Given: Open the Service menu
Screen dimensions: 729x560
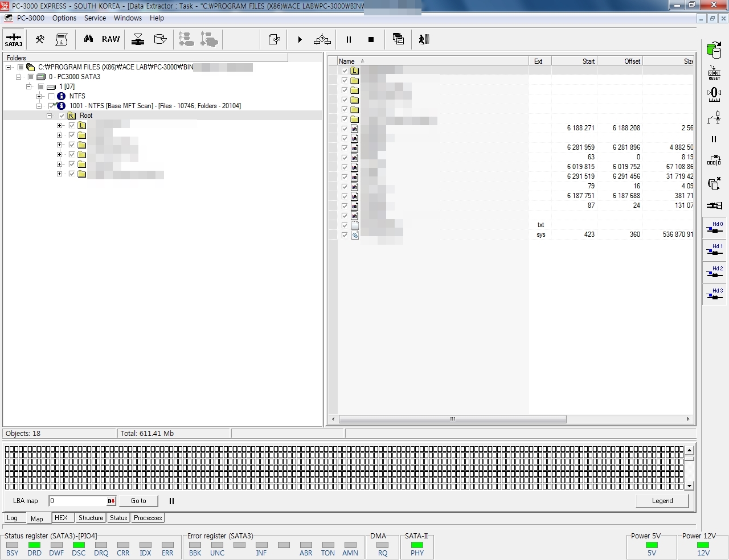Looking at the screenshot, I should tap(95, 18).
